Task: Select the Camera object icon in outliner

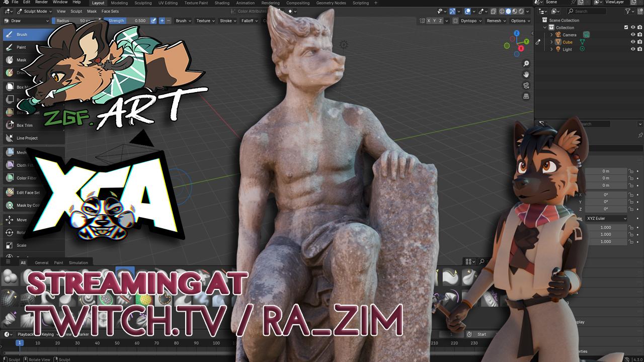Action: (x=558, y=35)
